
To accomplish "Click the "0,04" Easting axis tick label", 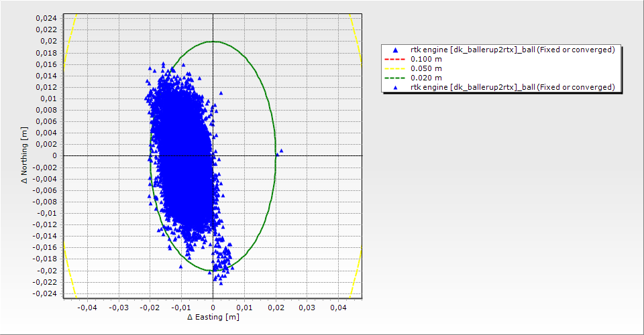I will (338, 308).
